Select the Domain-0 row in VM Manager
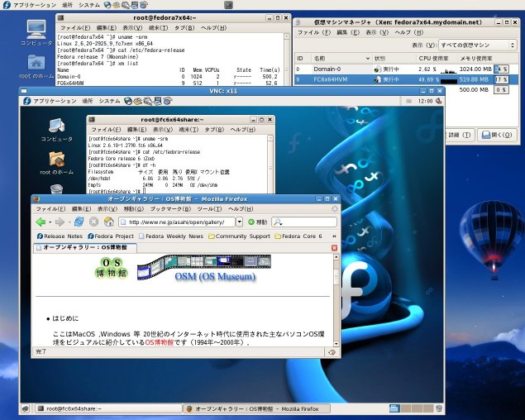Viewport: 525px width, 420px height. click(406, 69)
